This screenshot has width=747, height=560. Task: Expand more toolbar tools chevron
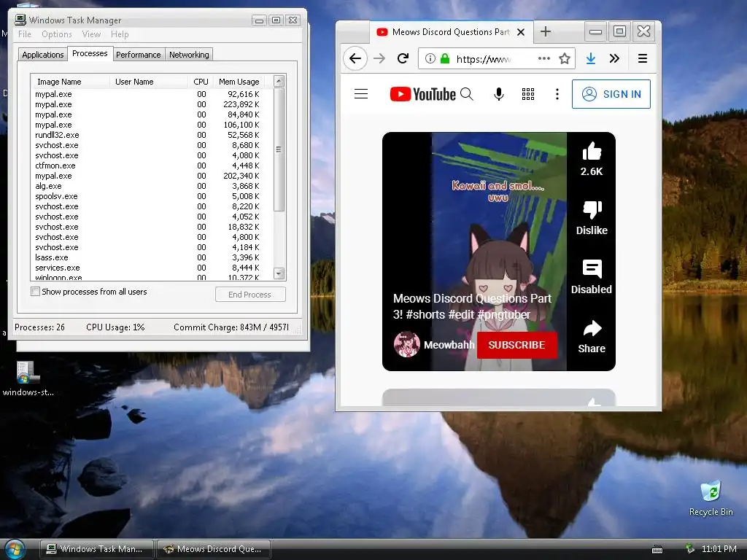click(614, 58)
